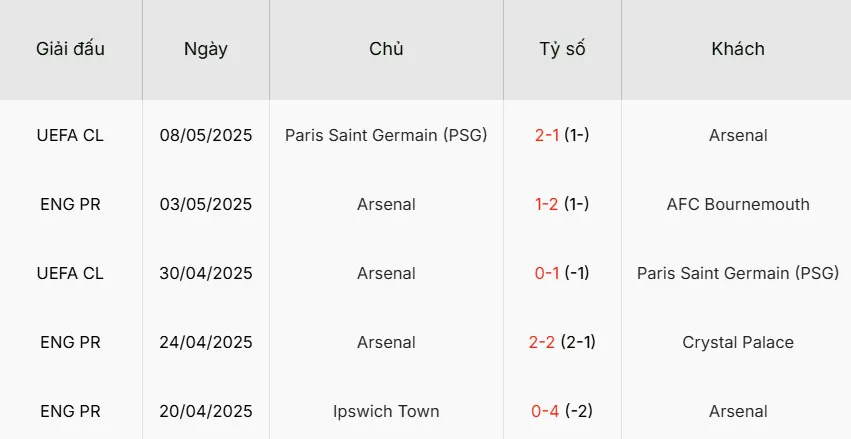Select the 24/04/2025 match date

pyautogui.click(x=206, y=342)
